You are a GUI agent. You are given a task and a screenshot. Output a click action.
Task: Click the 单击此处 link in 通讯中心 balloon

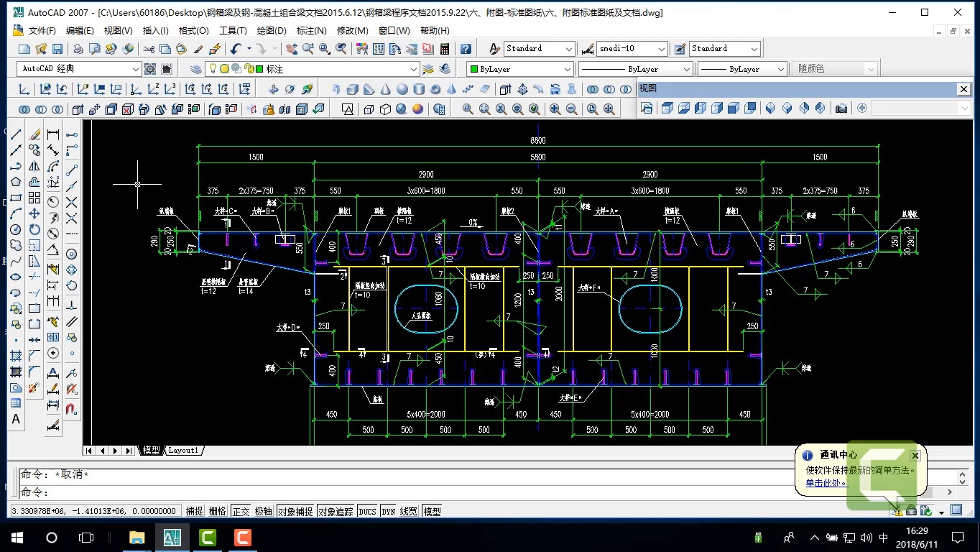[825, 483]
